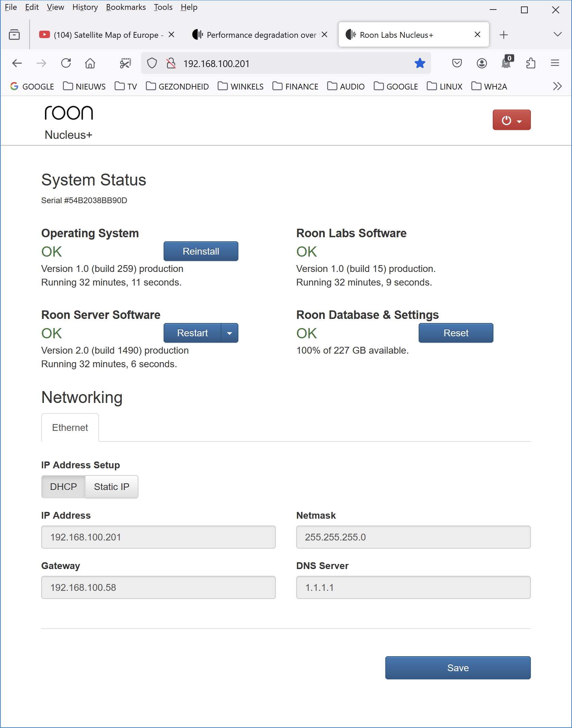Open the tracking protection shield icon
This screenshot has width=572, height=728.
click(x=152, y=63)
